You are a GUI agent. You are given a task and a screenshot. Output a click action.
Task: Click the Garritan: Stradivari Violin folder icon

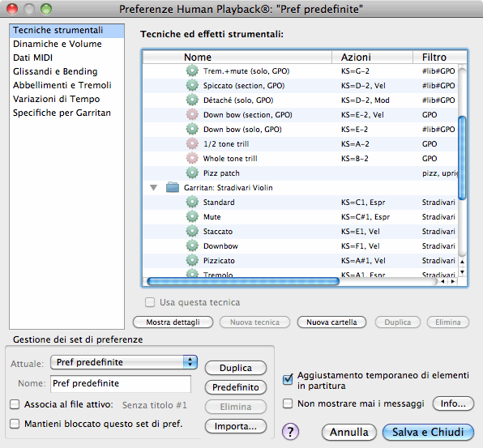(x=173, y=187)
